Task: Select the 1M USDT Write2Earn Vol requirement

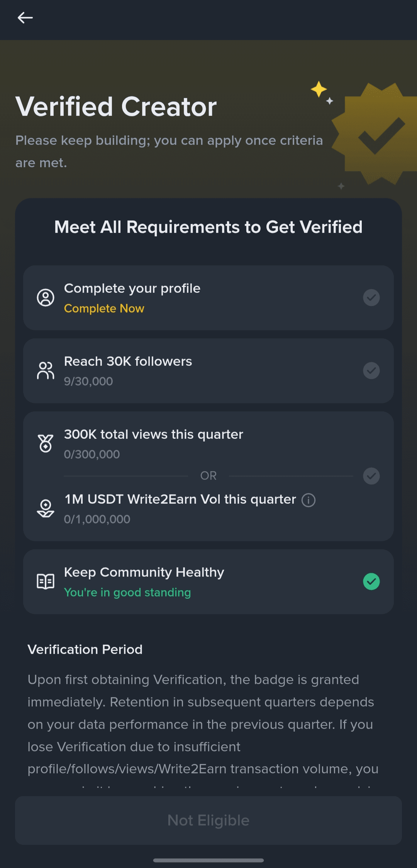Action: click(x=180, y=499)
